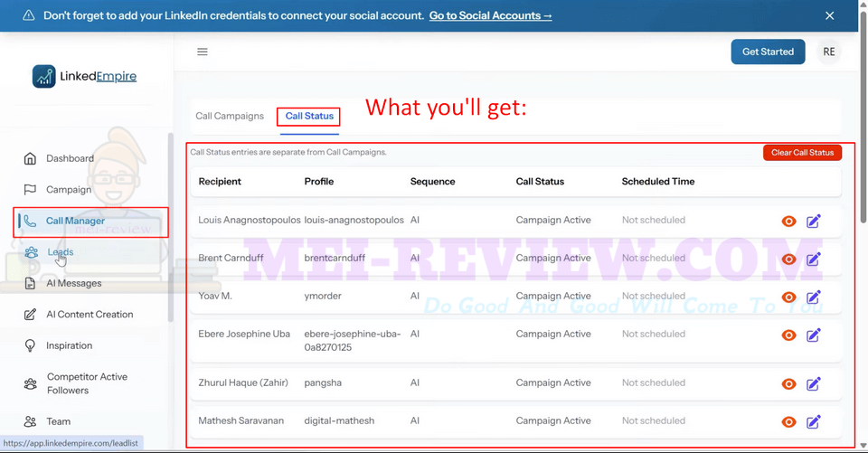Click the hamburger menu icon

202,52
